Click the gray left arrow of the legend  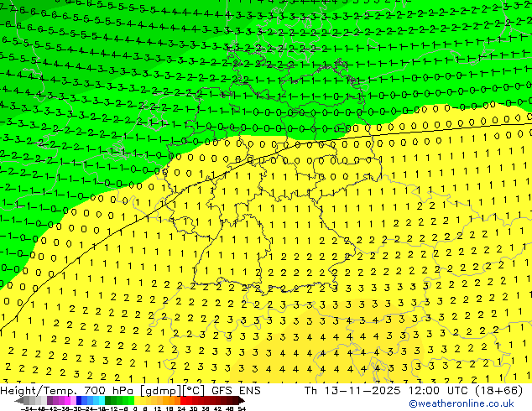[x=19, y=400]
